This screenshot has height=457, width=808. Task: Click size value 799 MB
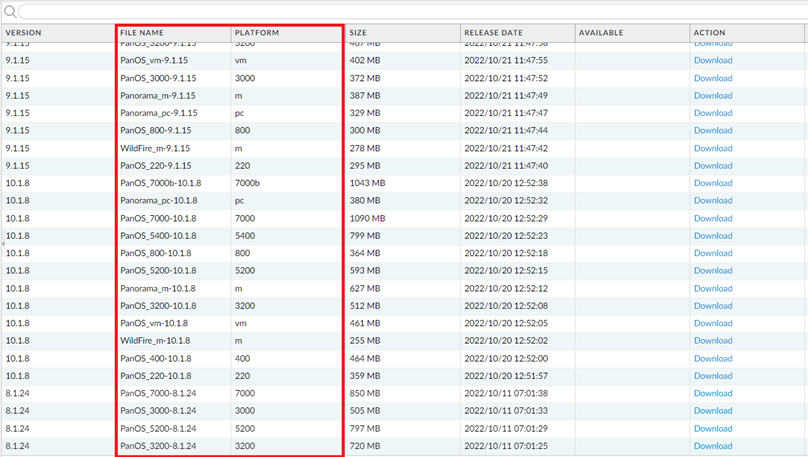(x=365, y=235)
